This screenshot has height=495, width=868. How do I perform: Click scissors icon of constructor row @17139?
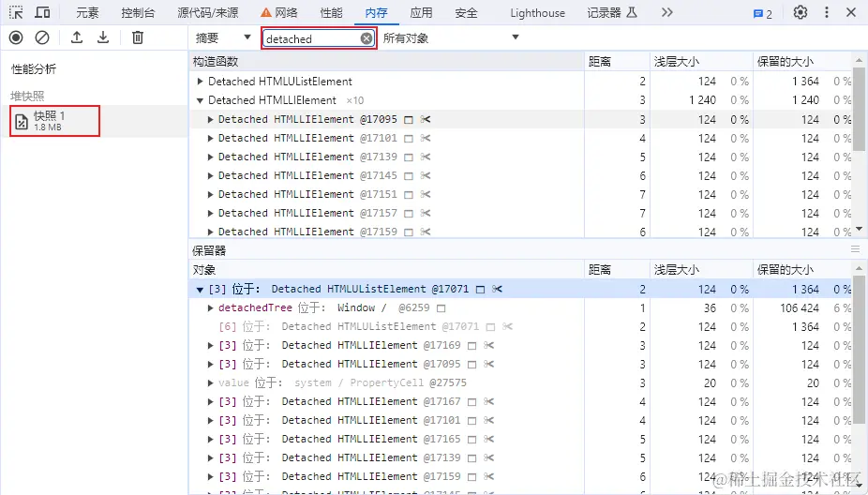click(426, 157)
